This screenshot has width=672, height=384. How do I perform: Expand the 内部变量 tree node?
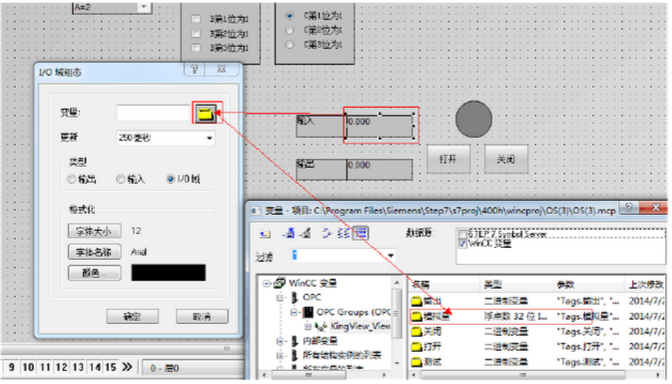(280, 341)
